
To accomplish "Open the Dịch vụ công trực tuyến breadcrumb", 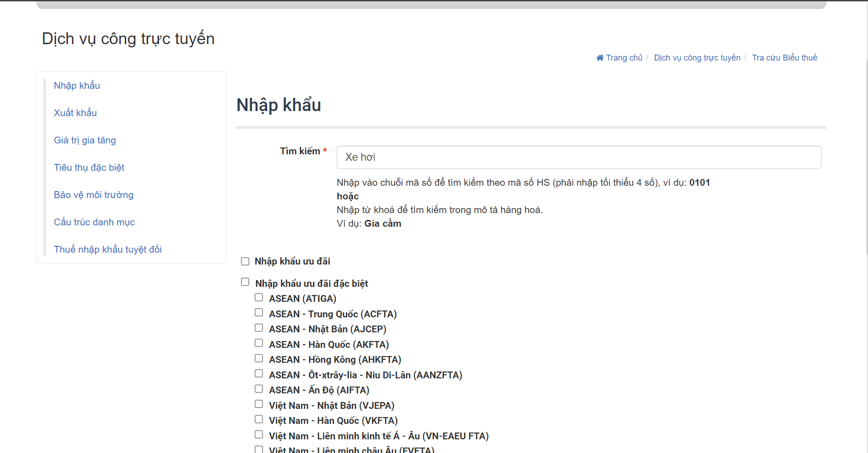I will tap(697, 58).
